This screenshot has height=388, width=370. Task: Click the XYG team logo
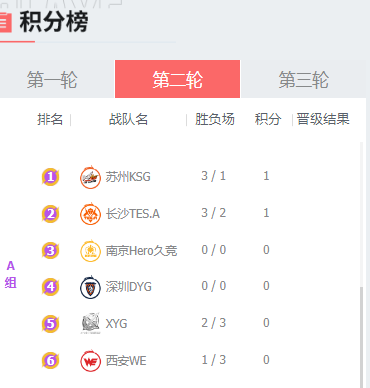[90, 323]
